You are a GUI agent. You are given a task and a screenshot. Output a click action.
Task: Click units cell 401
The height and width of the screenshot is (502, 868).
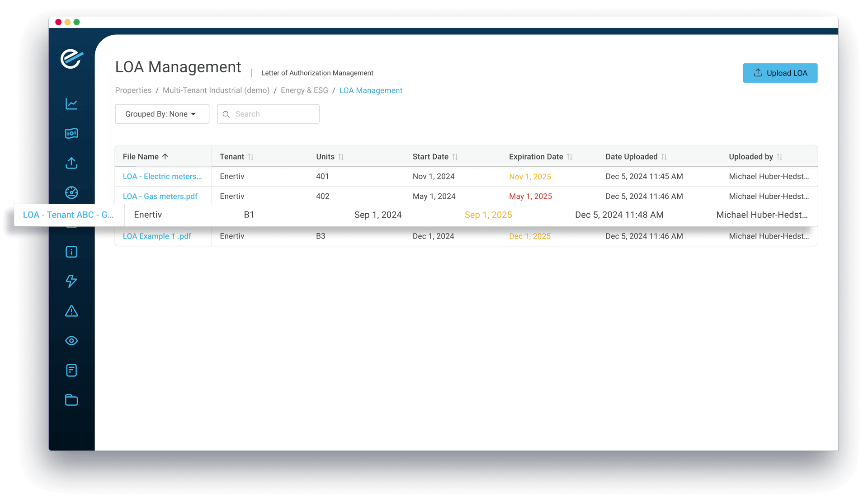pyautogui.click(x=322, y=176)
